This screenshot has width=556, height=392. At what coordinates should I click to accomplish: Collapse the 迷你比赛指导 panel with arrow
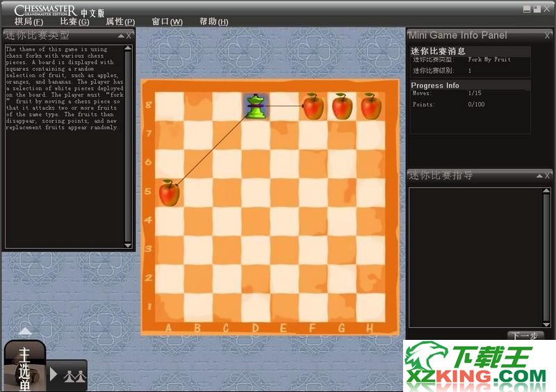[x=539, y=176]
